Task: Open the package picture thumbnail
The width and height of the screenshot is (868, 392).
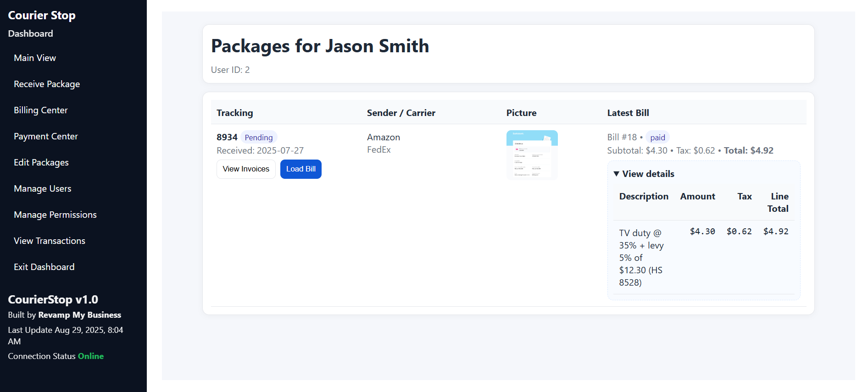Action: 532,155
